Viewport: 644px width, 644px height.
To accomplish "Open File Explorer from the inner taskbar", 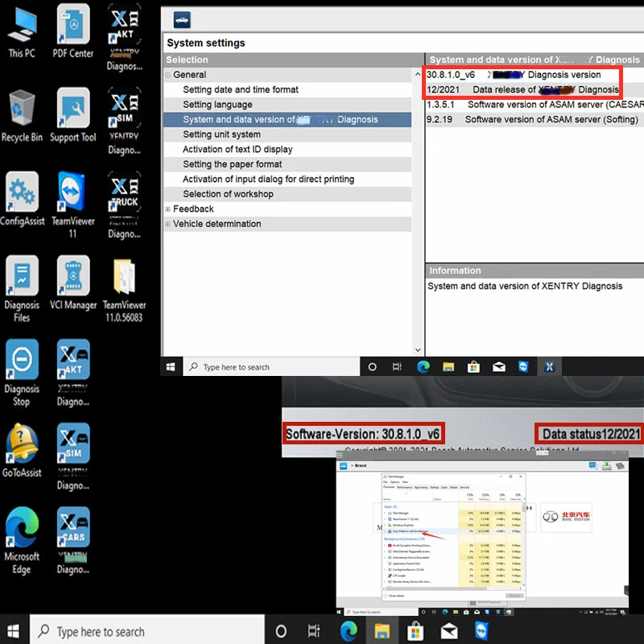I will 448,367.
